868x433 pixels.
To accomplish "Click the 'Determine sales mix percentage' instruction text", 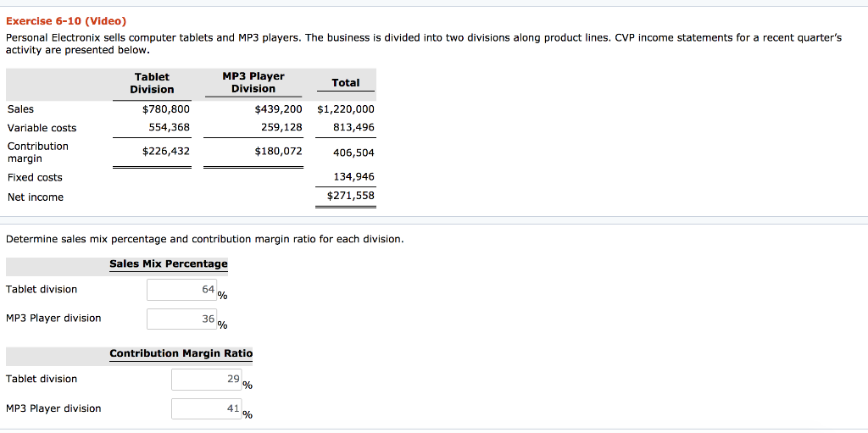I will [x=205, y=239].
